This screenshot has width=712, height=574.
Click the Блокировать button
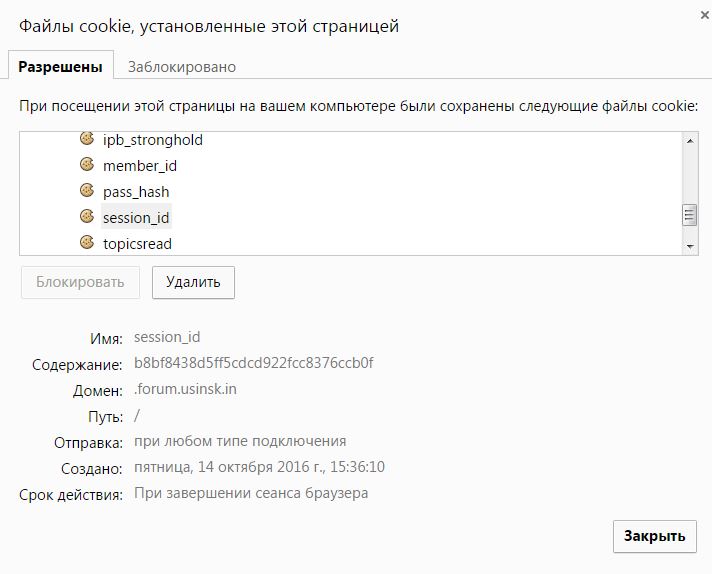point(81,282)
